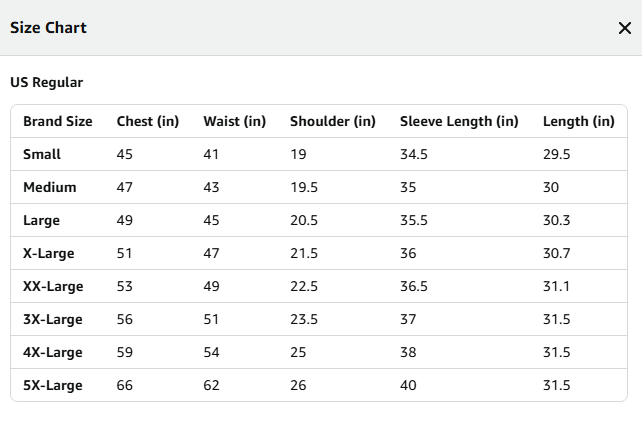Select the 4X-Large row label
The image size is (642, 431).
(53, 352)
